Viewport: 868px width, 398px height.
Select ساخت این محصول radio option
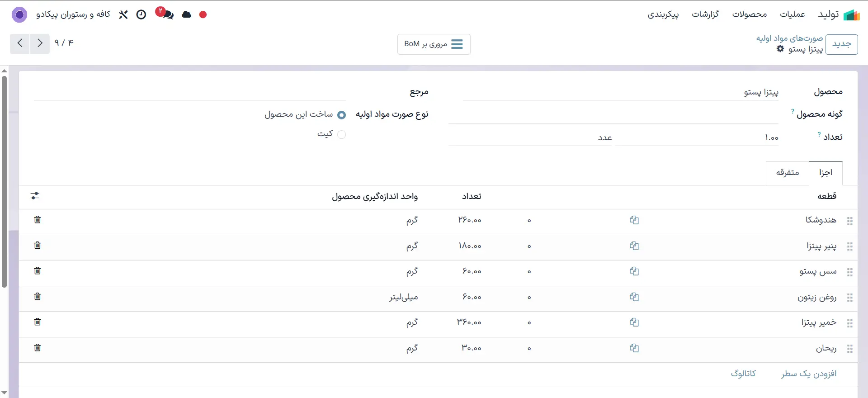pyautogui.click(x=342, y=115)
